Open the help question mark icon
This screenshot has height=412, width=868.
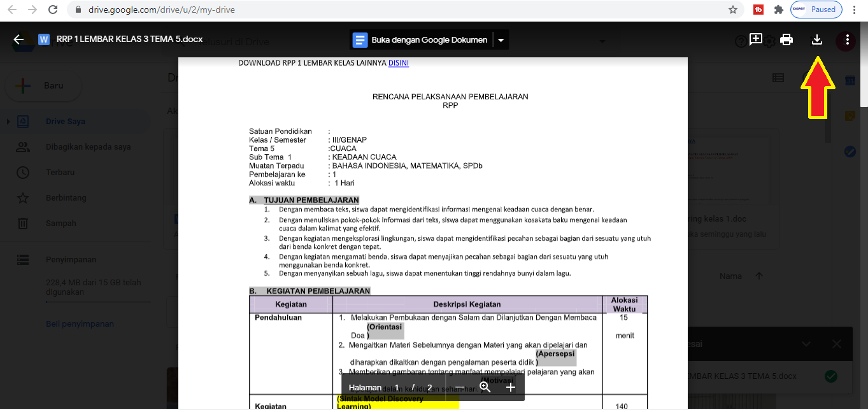coord(741,40)
